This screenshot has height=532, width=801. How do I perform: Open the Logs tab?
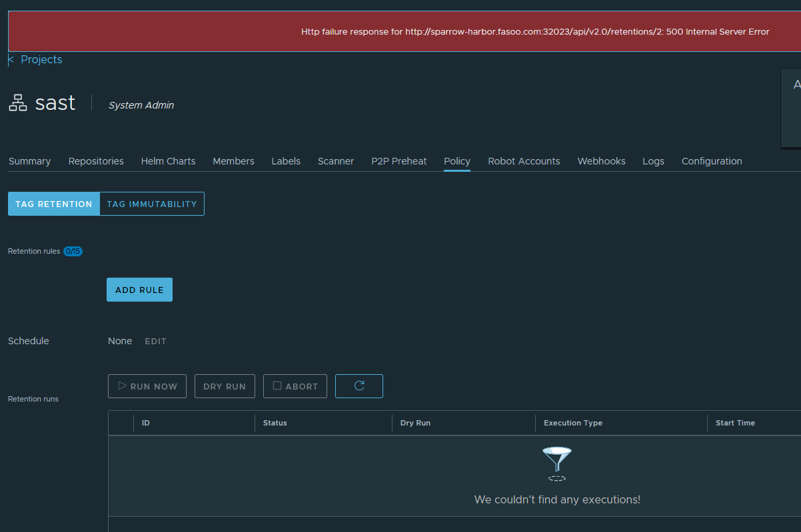click(x=653, y=161)
